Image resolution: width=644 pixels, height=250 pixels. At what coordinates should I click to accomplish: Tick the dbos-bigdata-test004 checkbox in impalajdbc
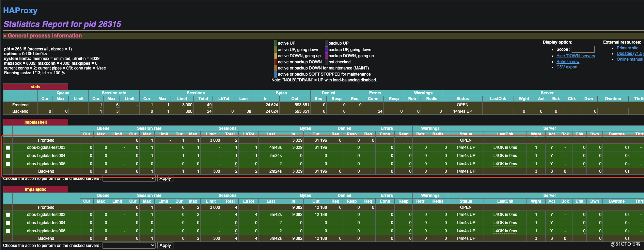(x=8, y=223)
